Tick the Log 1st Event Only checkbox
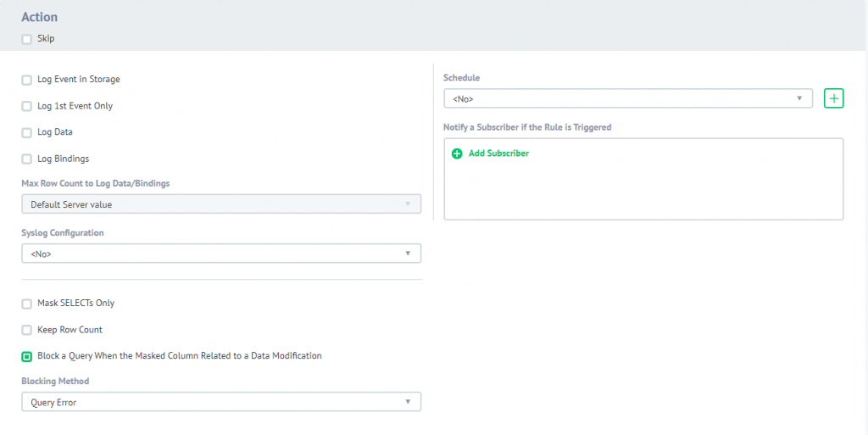The height and width of the screenshot is (435, 868). pos(27,106)
